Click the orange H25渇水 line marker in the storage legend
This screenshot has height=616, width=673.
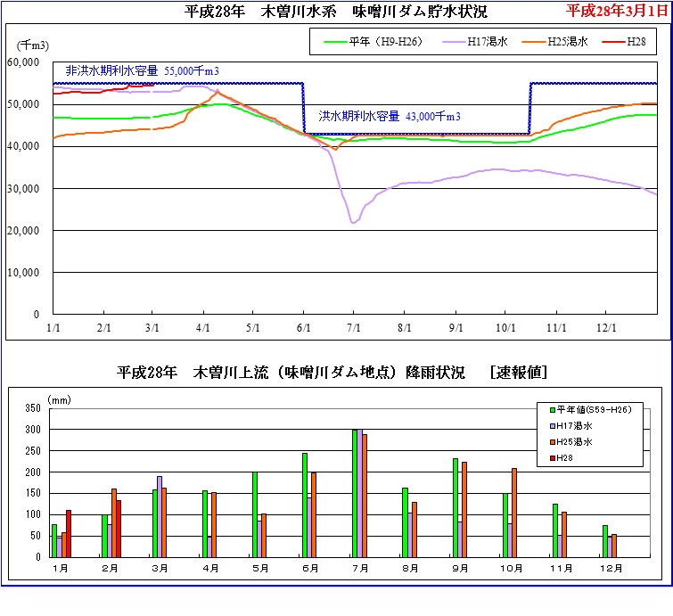[x=535, y=42]
